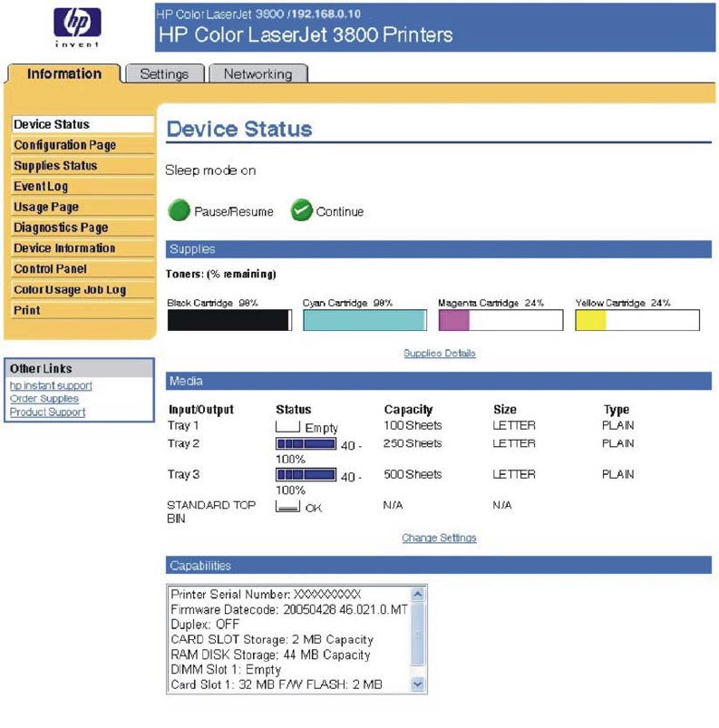
Task: Click the 'Card Slot 1: 32 MB' line
Action: [x=277, y=684]
